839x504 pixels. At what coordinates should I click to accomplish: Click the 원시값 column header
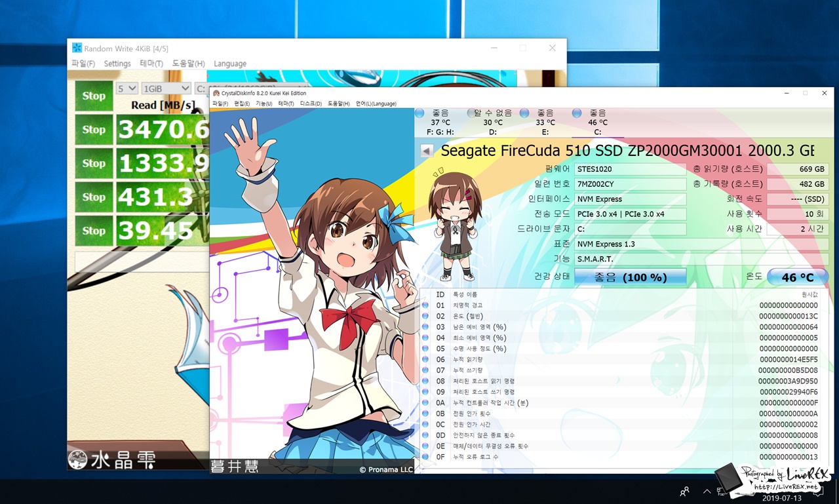(x=810, y=295)
